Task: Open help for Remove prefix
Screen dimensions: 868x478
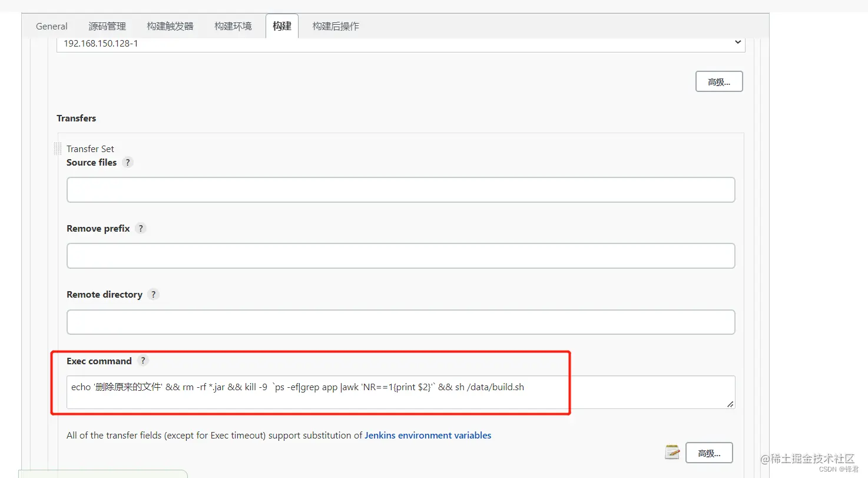Action: pos(141,228)
